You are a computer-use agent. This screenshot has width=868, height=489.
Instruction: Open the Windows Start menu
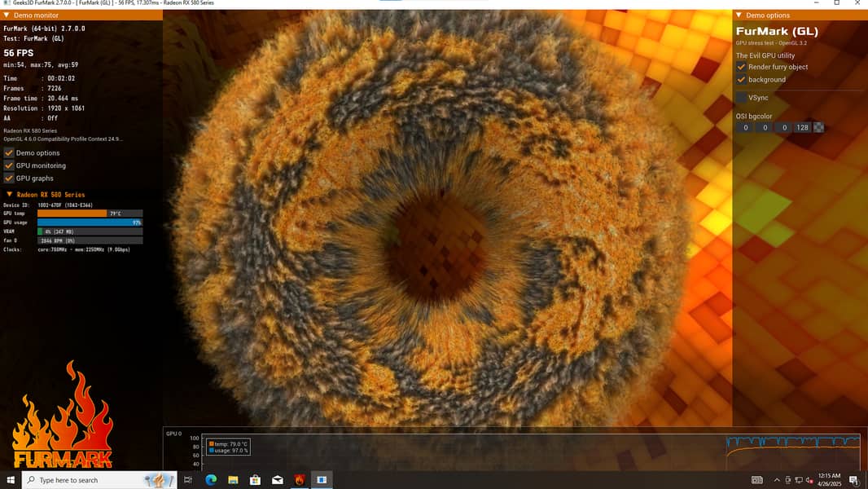point(11,479)
